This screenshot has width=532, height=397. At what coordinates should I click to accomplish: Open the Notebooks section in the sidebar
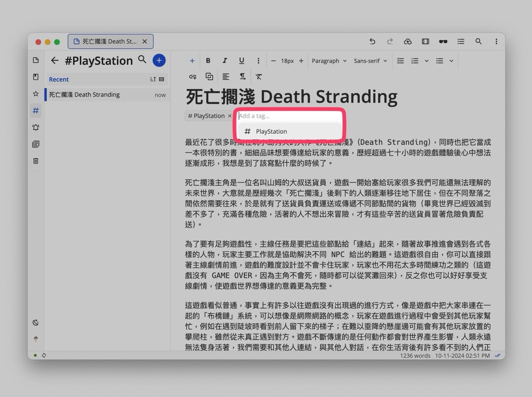tap(36, 77)
